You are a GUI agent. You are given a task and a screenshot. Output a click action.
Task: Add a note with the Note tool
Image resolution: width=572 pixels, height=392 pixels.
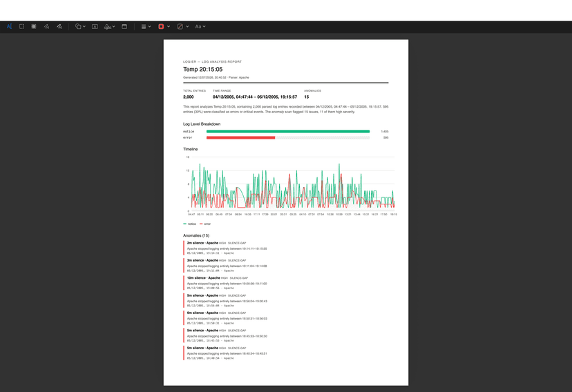click(x=124, y=26)
